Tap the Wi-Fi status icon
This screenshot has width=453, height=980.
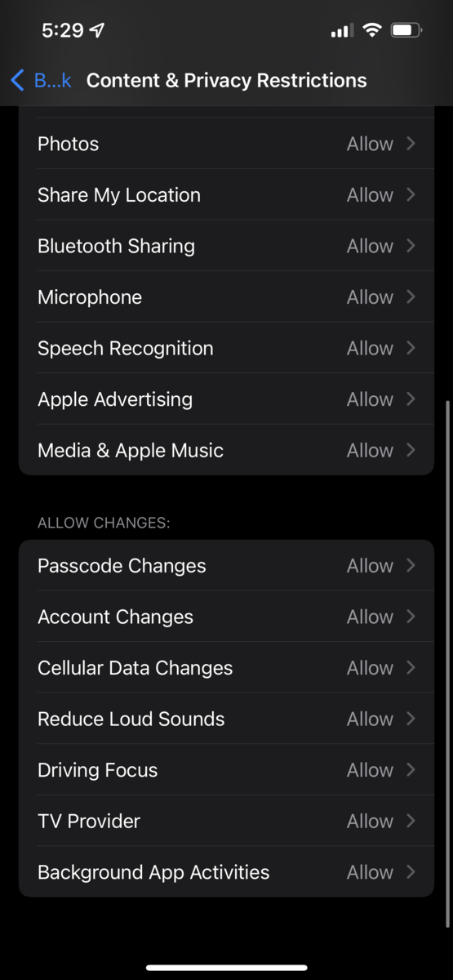[x=372, y=31]
